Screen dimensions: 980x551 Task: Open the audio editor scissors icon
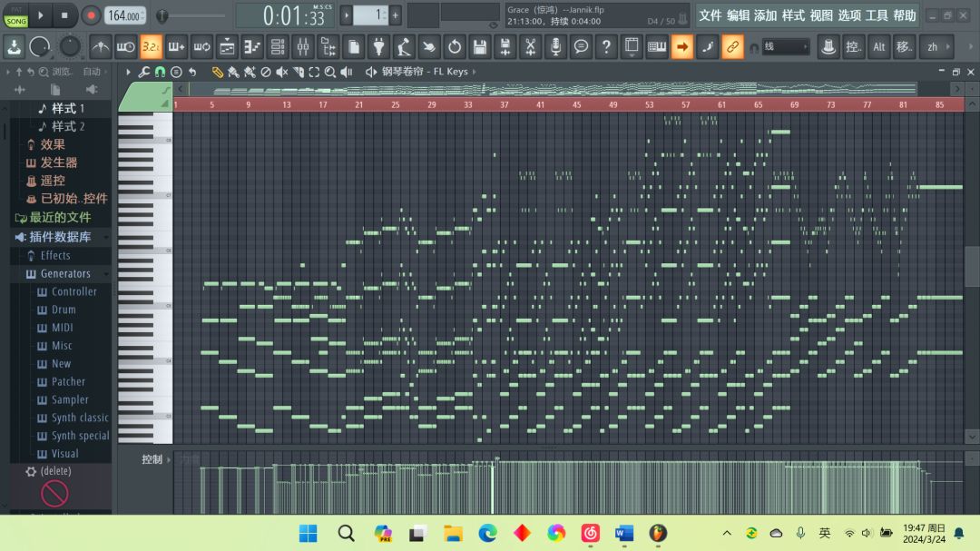[530, 46]
